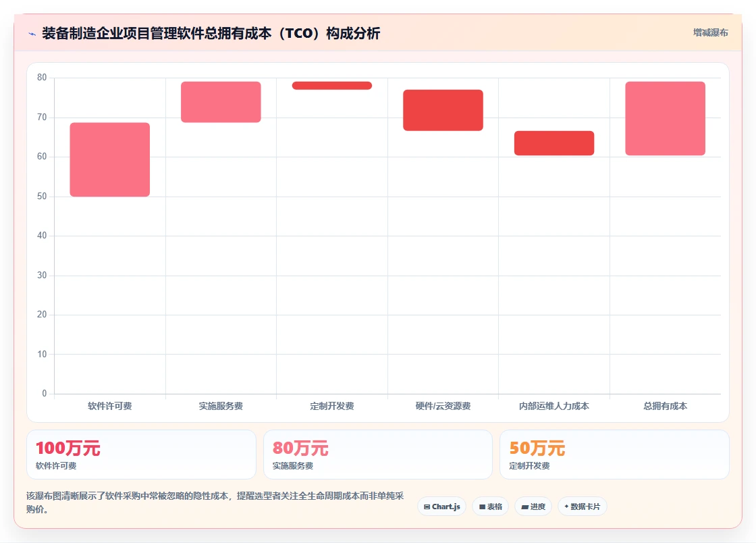Click the x-axis label 实施服务费
Screen dimensions: 756x543
[x=221, y=406]
